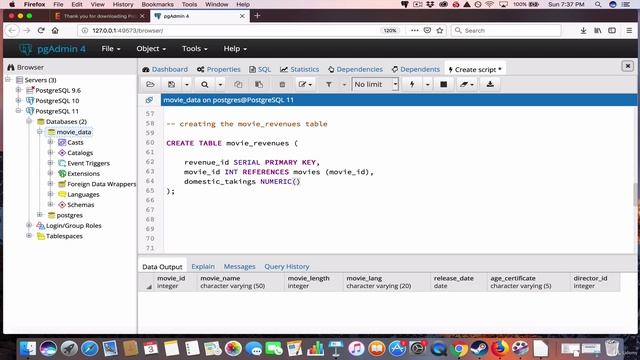
Task: Collapse the Databases (2) node
Action: tap(29, 121)
